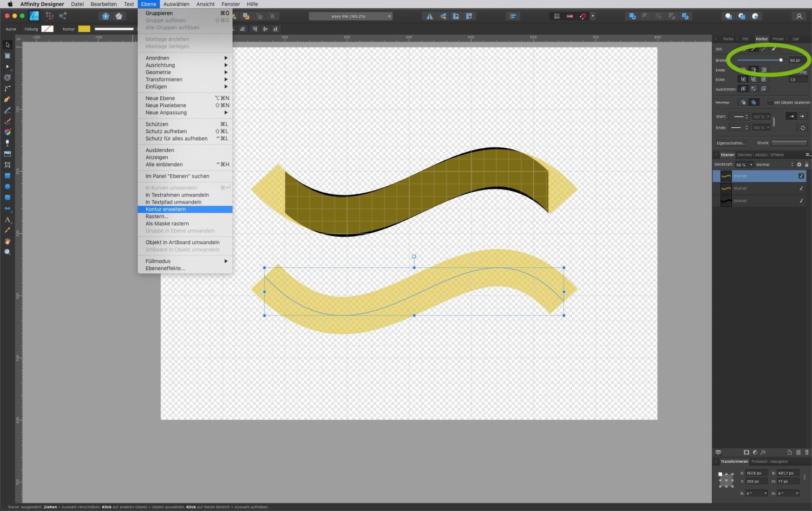
Task: Enable the 'Mit Objekt skalieren' option
Action: 771,103
